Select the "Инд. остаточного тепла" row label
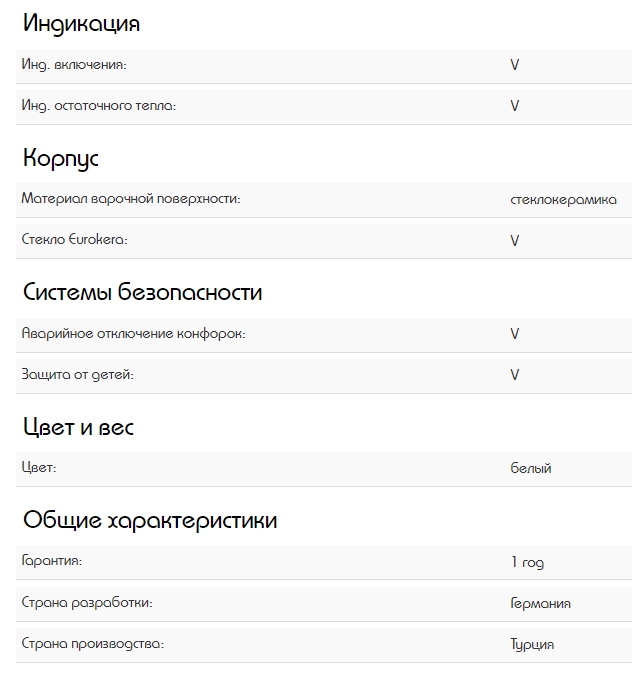 98,105
